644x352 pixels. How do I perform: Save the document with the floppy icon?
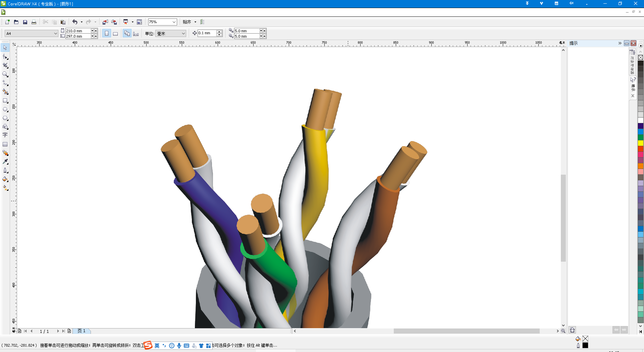25,22
